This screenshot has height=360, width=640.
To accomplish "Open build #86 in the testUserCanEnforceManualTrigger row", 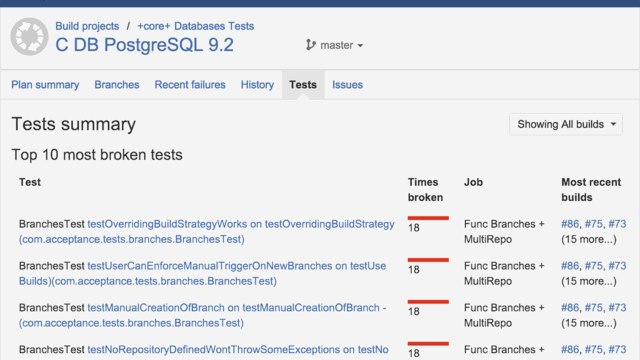I will (570, 266).
